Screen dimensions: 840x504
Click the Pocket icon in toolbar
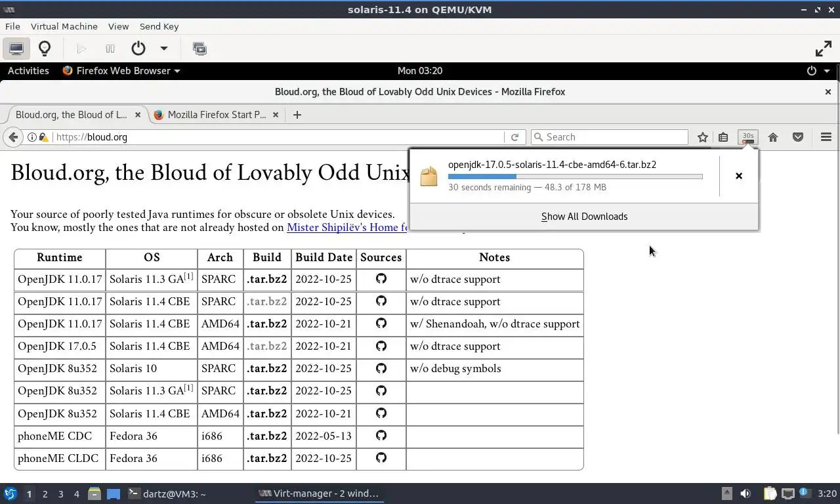798,137
